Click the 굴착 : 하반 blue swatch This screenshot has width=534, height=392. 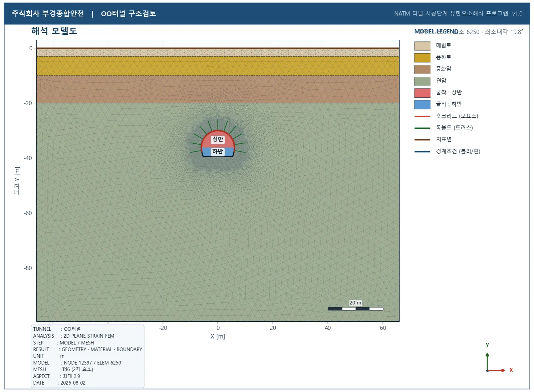click(422, 104)
